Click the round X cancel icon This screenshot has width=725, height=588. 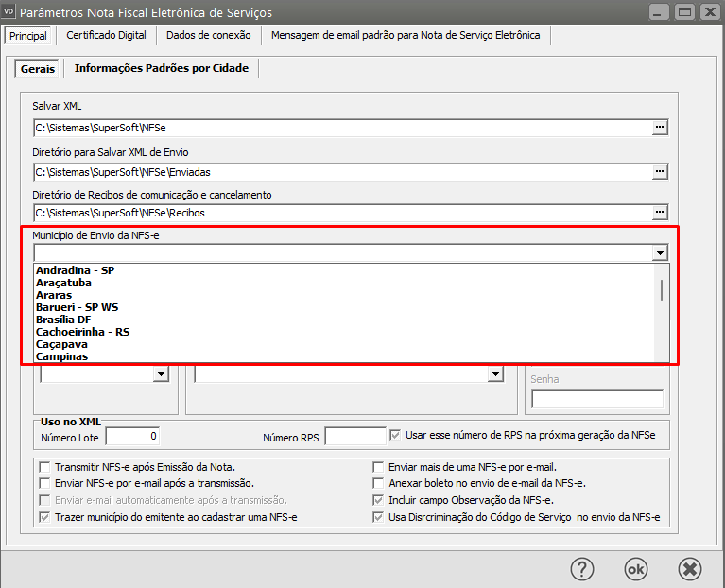690,569
